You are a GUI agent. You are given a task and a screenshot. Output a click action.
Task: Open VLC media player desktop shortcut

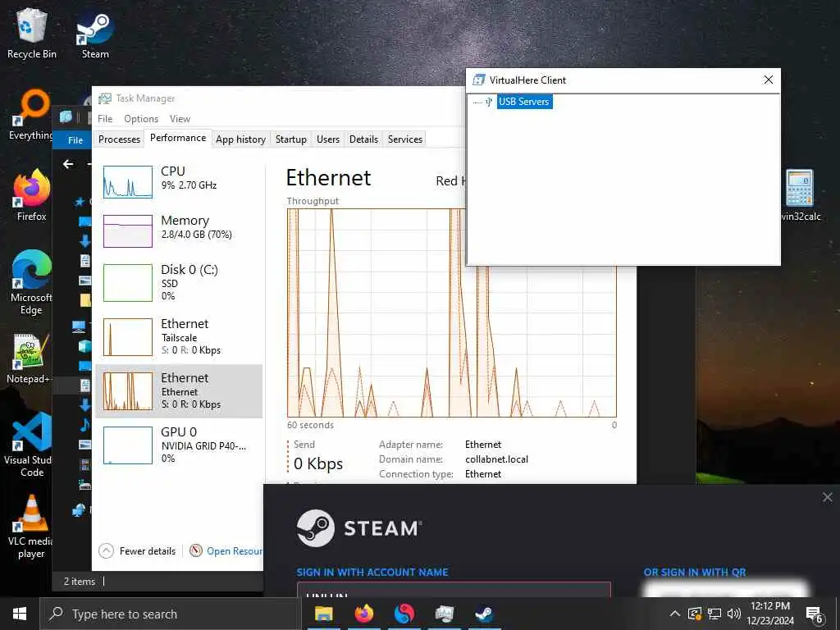point(30,527)
